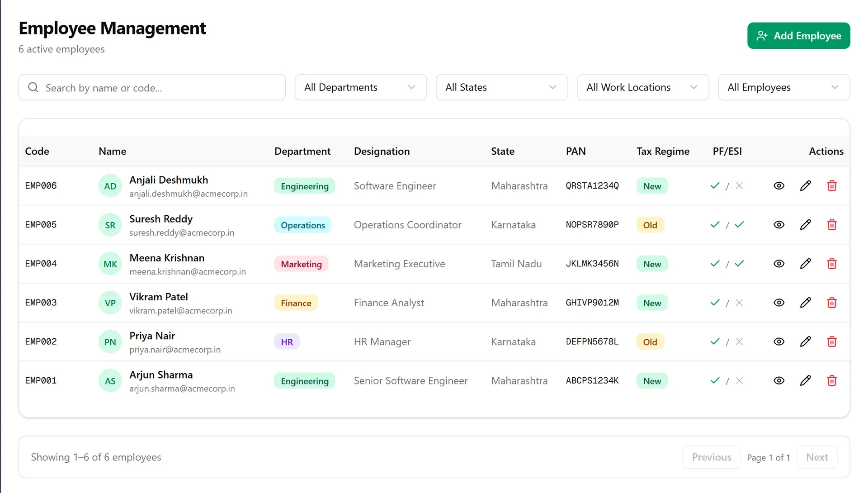Select the Engineering badge in Anjali Deshmukh's row

pyautogui.click(x=304, y=186)
